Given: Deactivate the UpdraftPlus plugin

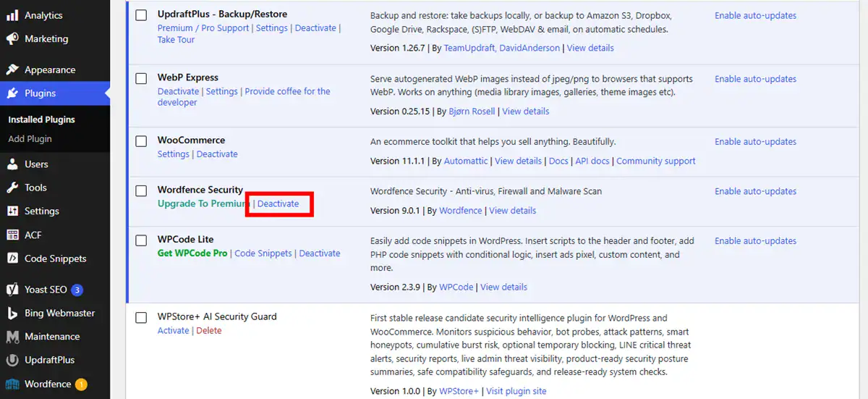Looking at the screenshot, I should pyautogui.click(x=315, y=28).
